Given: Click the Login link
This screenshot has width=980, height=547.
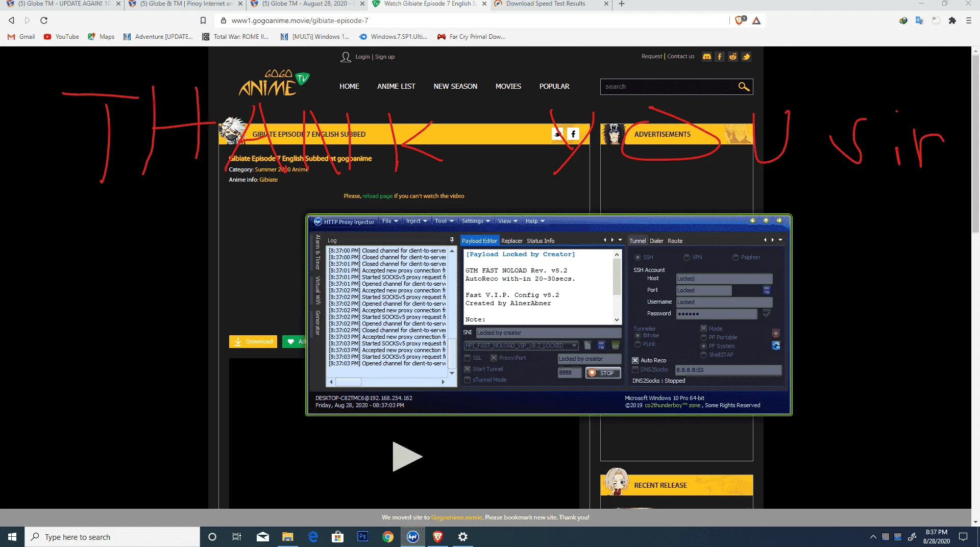Looking at the screenshot, I should click(x=362, y=57).
